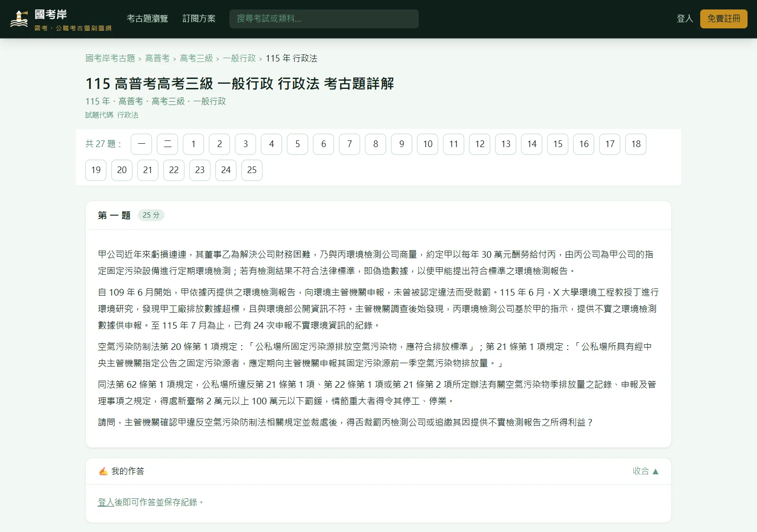The height and width of the screenshot is (532, 757).
Task: Go to 高考三級 breadcrumb link
Action: [196, 58]
